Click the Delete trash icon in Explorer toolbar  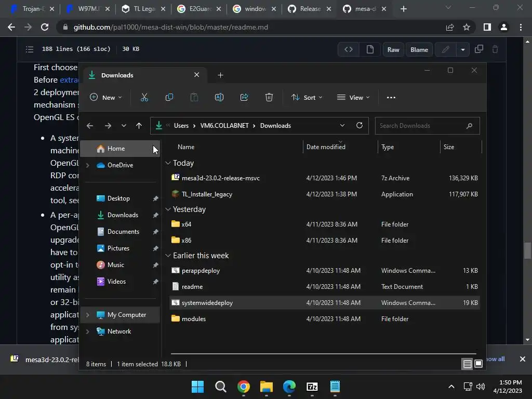(x=269, y=97)
